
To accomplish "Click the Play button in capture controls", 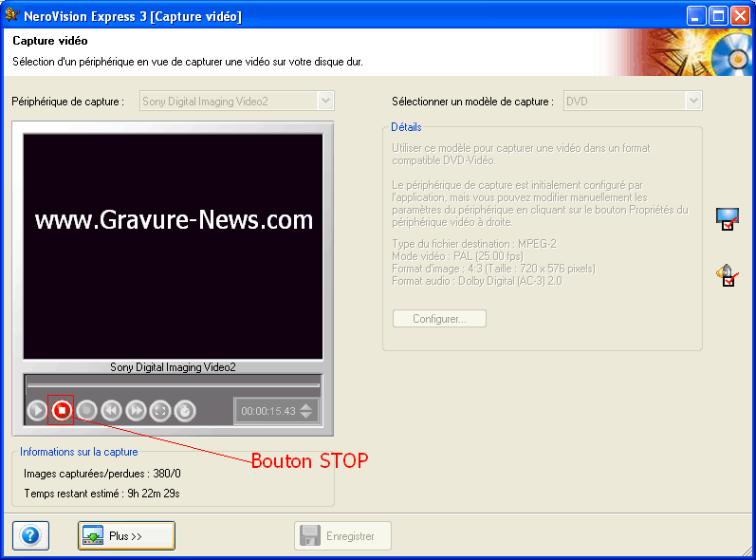I will tap(37, 410).
